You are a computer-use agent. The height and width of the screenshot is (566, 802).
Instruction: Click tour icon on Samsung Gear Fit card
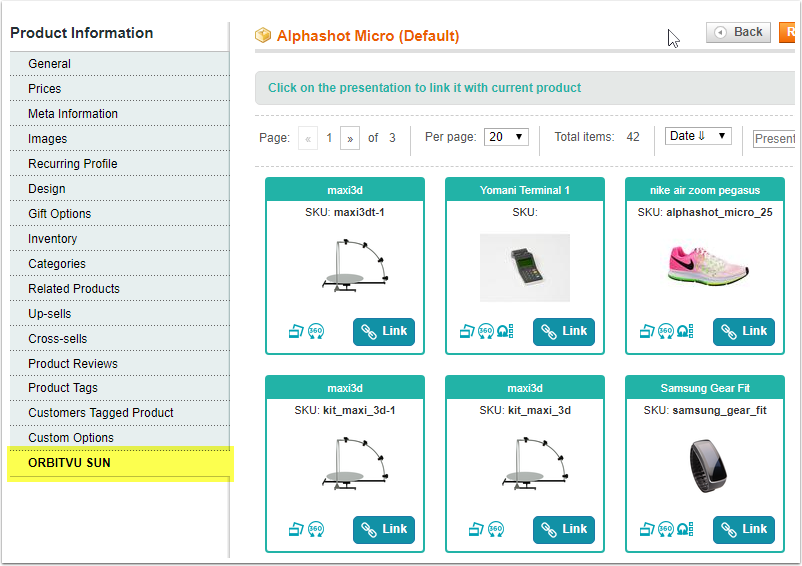coord(685,529)
